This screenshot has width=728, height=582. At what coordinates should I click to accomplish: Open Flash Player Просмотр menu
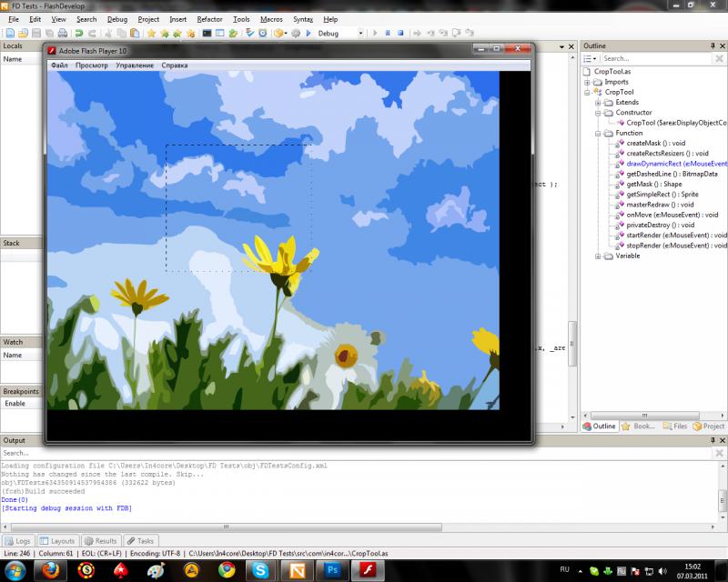click(92, 65)
